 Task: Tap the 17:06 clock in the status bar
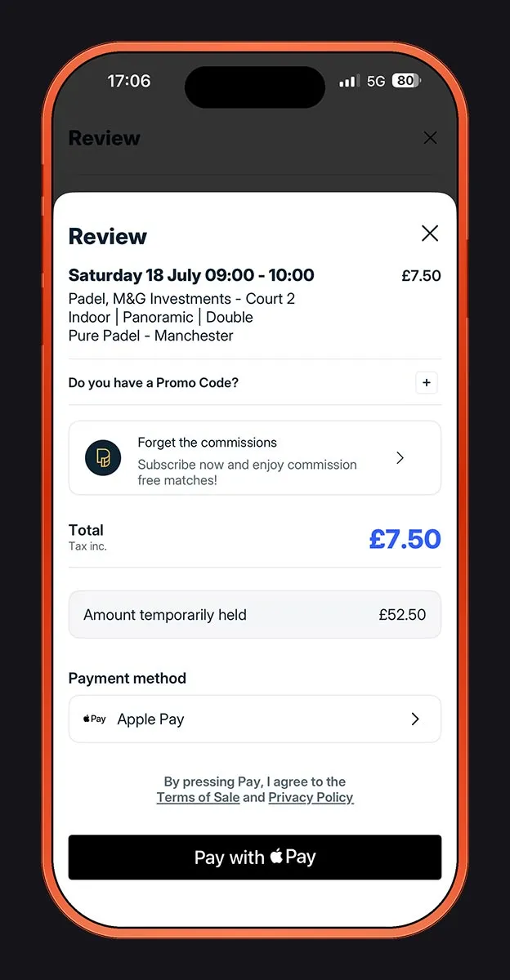(x=129, y=81)
